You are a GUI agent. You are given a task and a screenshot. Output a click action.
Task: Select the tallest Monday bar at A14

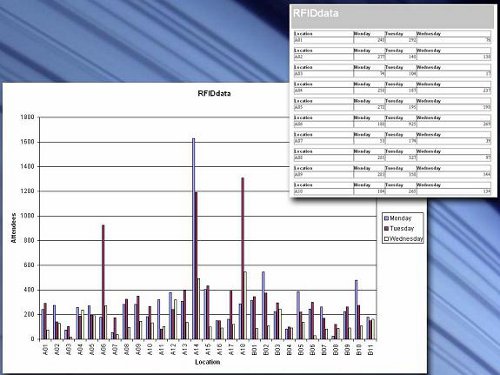[x=193, y=239]
